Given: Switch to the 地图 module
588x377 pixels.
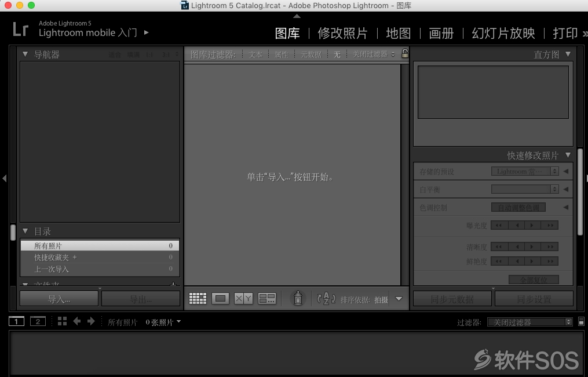Looking at the screenshot, I should point(398,34).
